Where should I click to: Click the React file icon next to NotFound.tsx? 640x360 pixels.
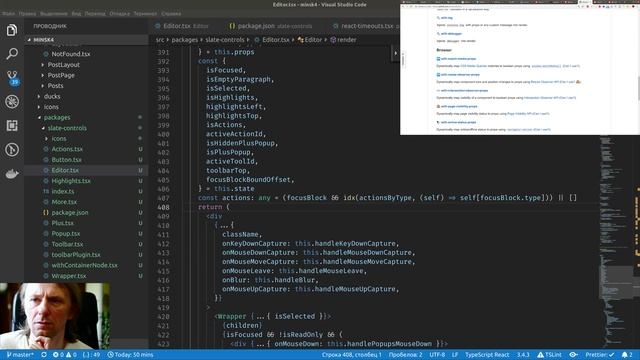(x=46, y=54)
